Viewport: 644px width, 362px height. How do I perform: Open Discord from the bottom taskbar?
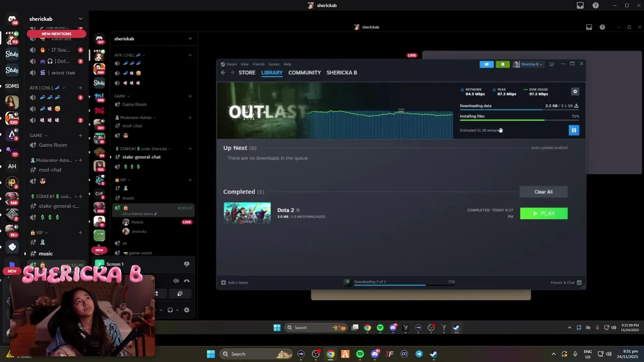click(x=374, y=354)
